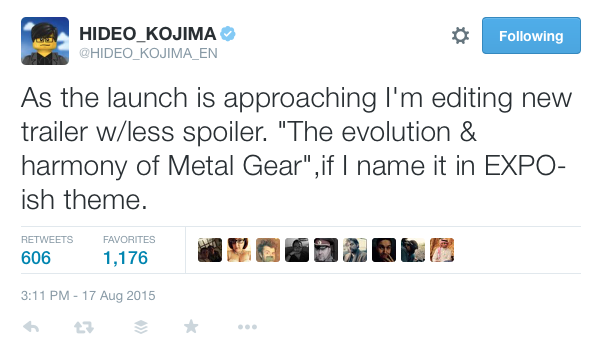The height and width of the screenshot is (364, 601).
Task: Open the gear settings dropdown
Action: [x=460, y=36]
